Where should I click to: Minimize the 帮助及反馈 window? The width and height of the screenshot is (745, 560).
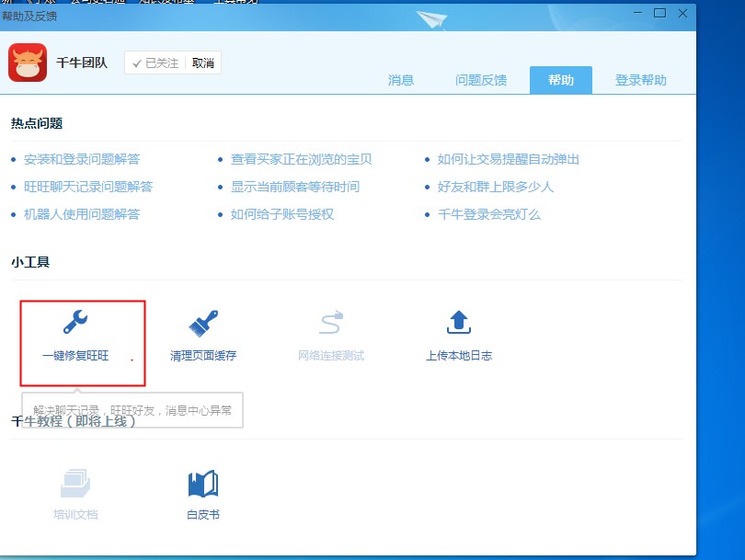637,13
